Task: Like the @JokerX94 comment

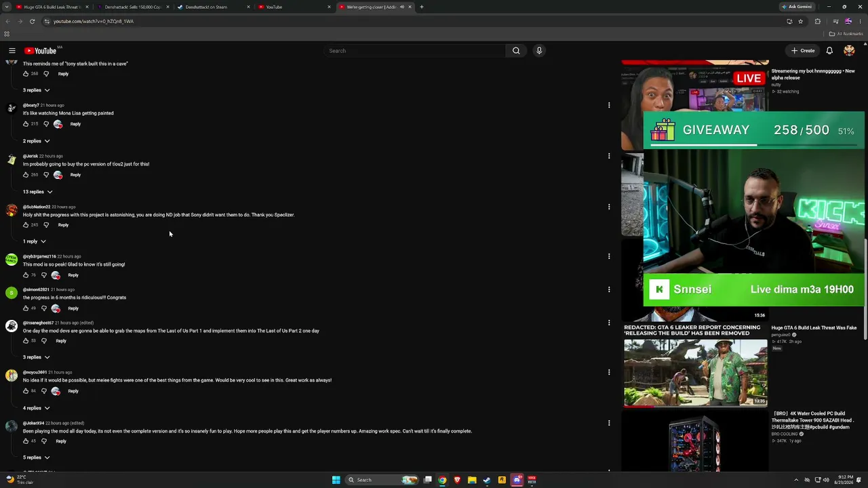Action: coord(26,441)
